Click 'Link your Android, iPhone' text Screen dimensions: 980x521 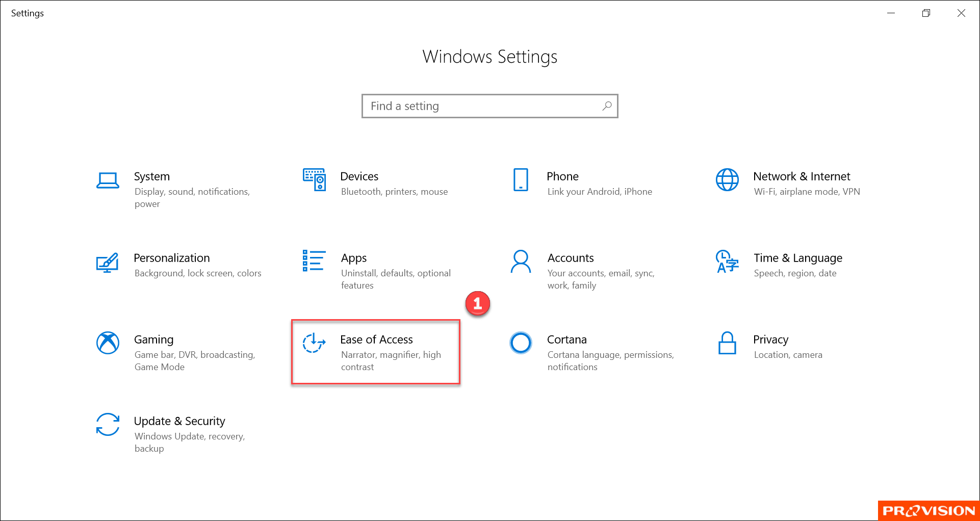point(600,192)
